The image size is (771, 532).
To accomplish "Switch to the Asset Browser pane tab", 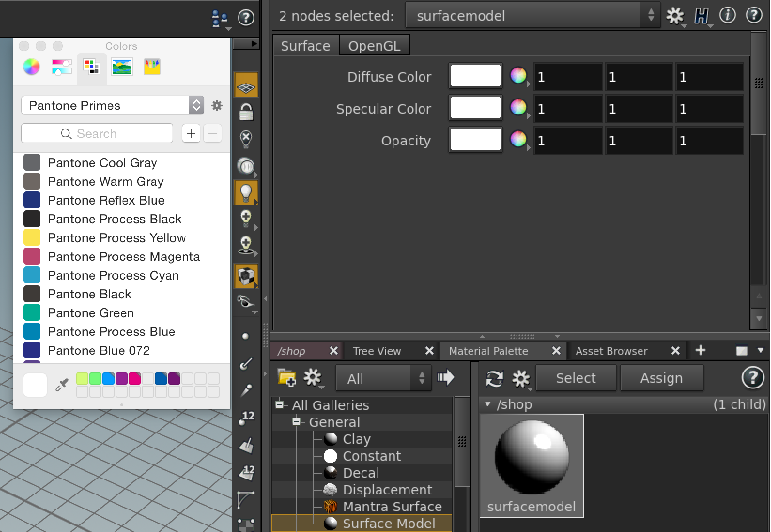I will point(611,351).
